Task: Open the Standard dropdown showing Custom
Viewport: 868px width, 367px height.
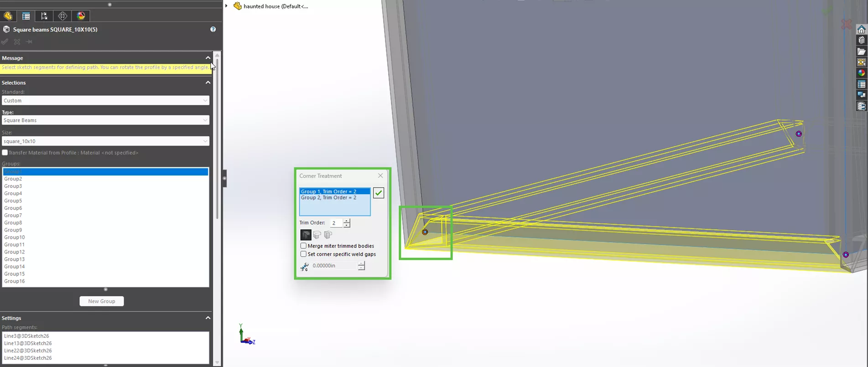Action: 105,100
